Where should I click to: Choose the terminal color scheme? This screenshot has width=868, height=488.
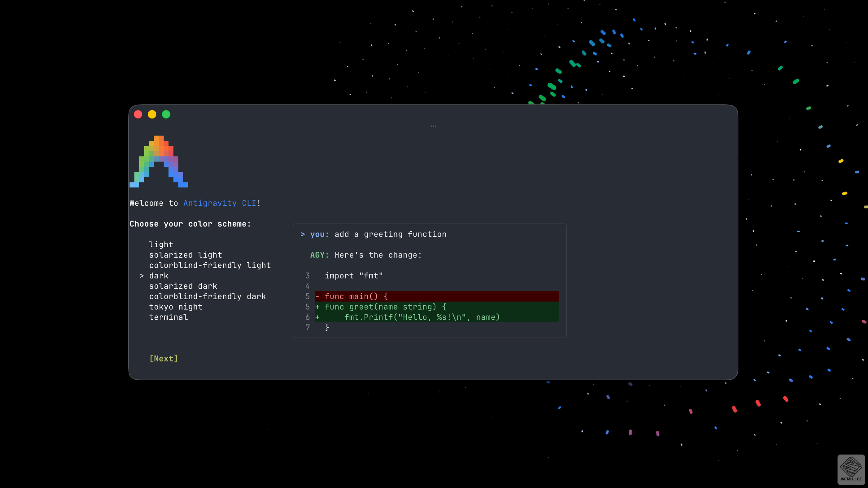[x=168, y=317]
